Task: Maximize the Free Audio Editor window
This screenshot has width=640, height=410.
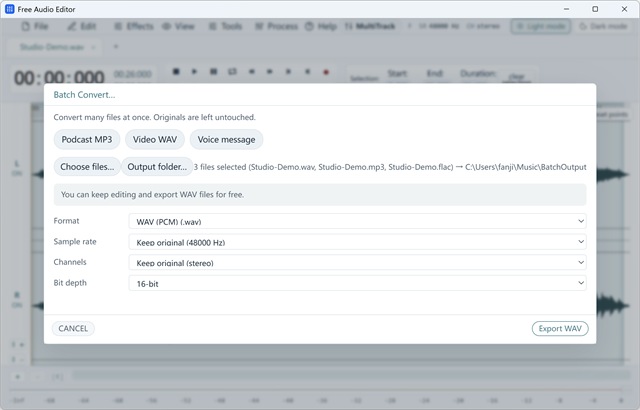Action: [595, 9]
